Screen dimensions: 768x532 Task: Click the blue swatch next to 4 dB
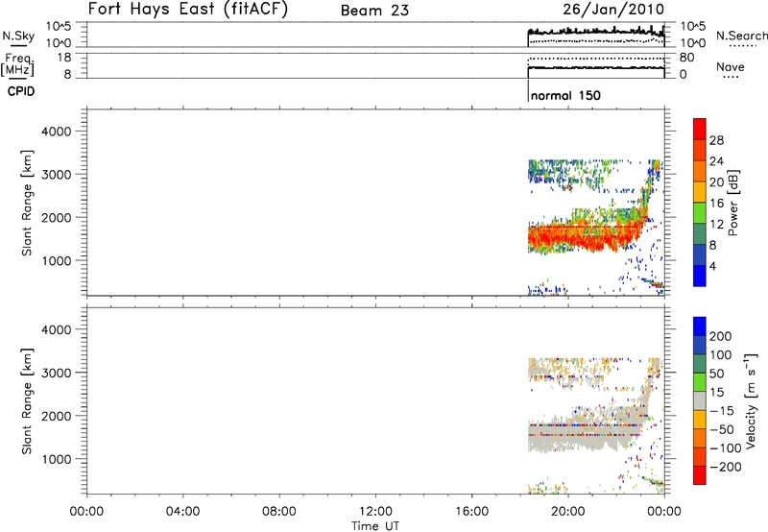[700, 276]
